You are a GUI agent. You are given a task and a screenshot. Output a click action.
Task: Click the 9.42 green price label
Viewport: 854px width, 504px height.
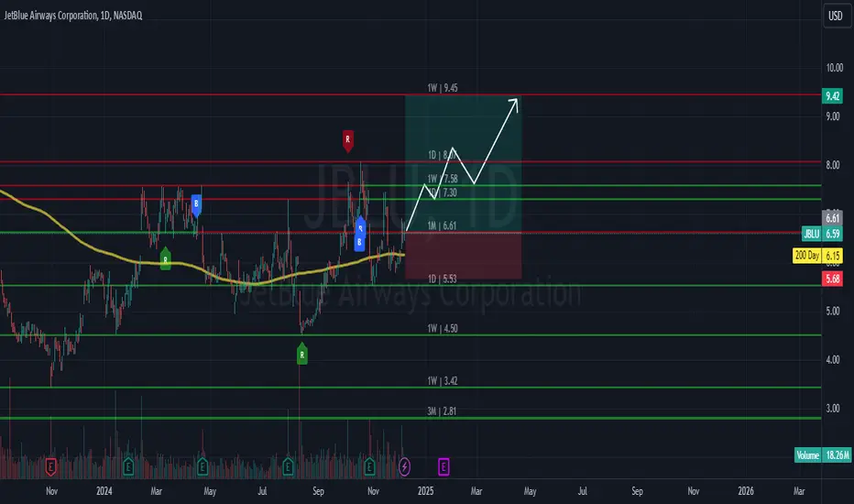point(832,96)
